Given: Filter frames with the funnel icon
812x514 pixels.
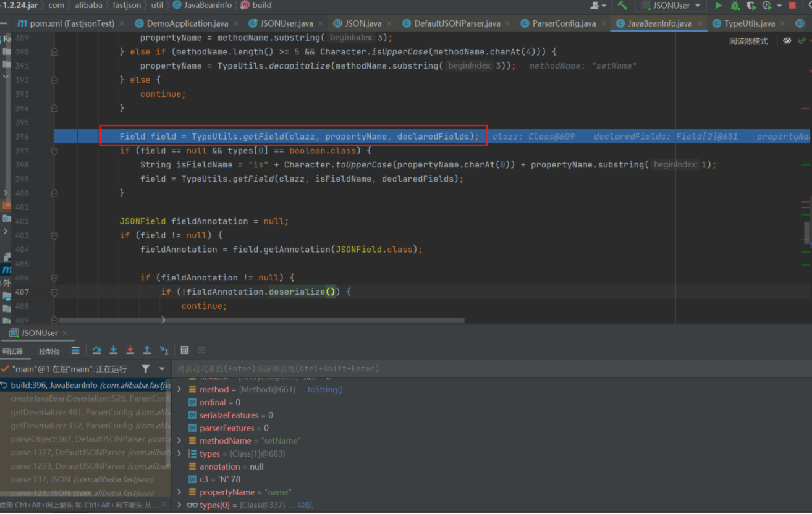Looking at the screenshot, I should click(x=146, y=369).
